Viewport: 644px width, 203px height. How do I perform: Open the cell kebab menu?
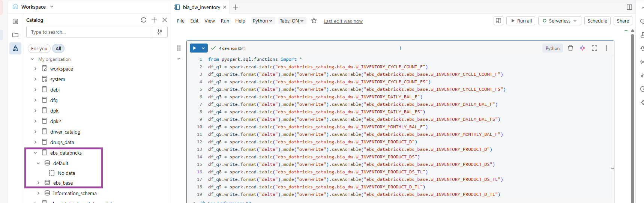[606, 48]
